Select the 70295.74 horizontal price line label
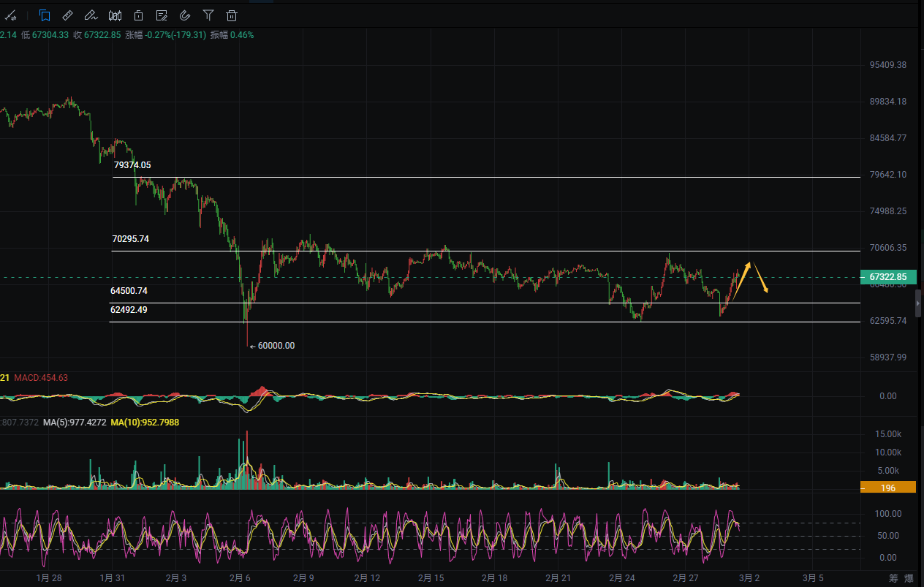924x587 pixels. point(130,239)
